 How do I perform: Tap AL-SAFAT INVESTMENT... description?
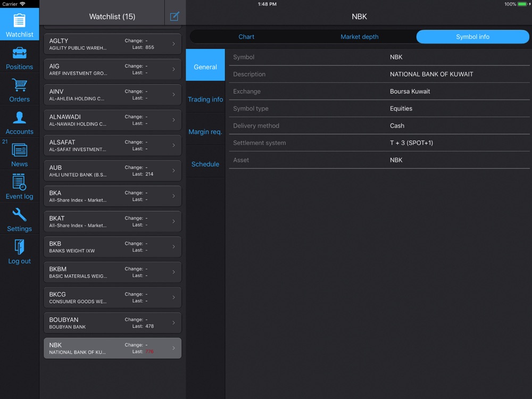(77, 149)
